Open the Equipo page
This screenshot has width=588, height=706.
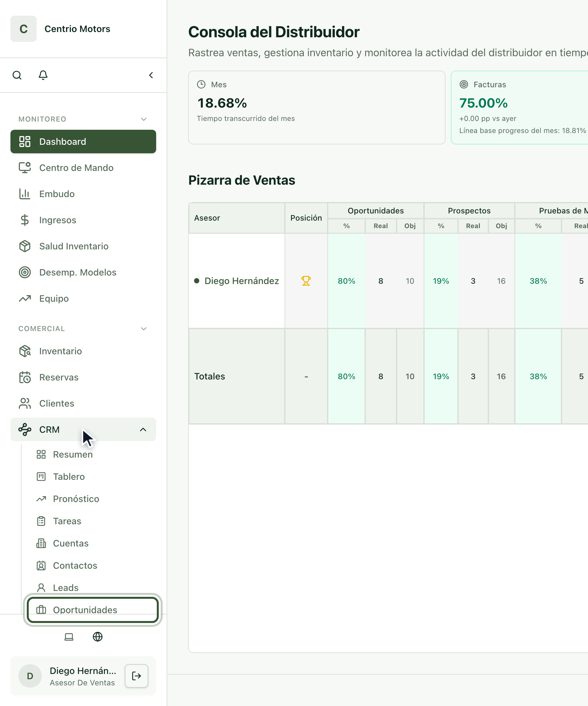click(83, 298)
